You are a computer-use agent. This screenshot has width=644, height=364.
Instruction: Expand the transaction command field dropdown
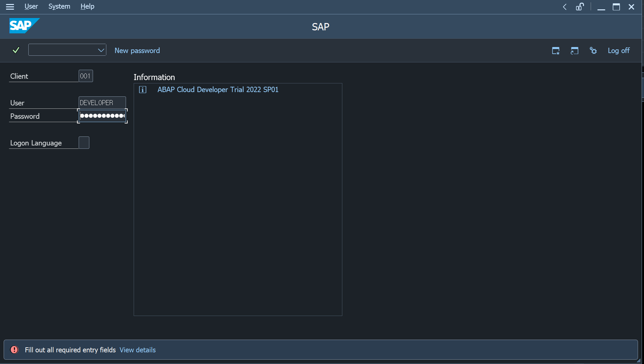click(101, 50)
